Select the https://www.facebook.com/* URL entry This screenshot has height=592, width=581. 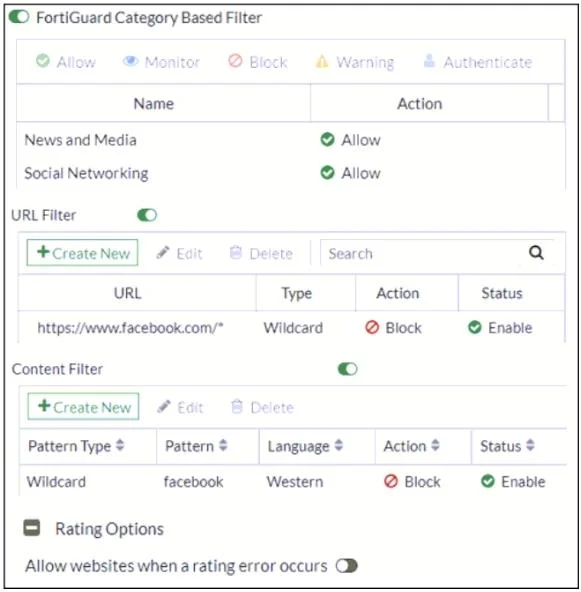tap(131, 328)
